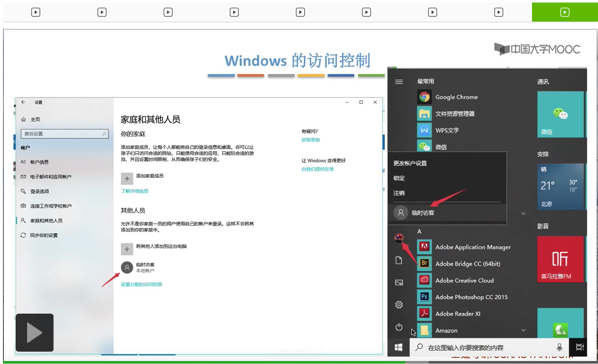Click the 安排 tile group header
The height and width of the screenshot is (364, 598).
tap(543, 154)
